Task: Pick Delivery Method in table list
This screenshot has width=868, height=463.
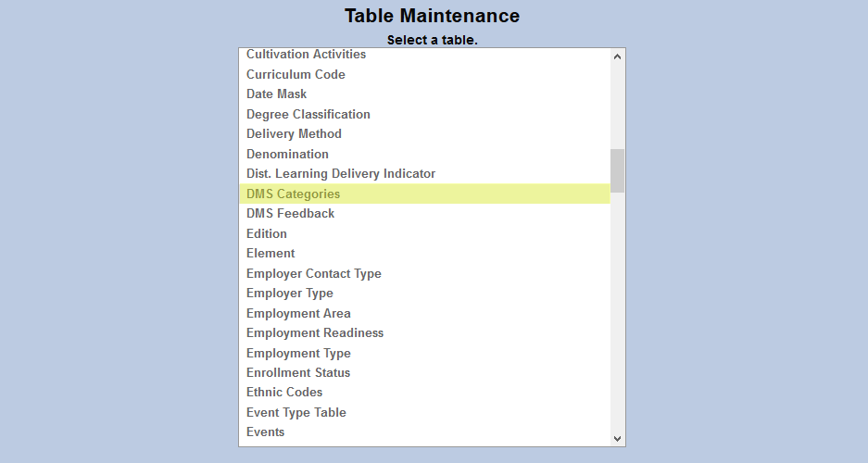Action: (294, 134)
